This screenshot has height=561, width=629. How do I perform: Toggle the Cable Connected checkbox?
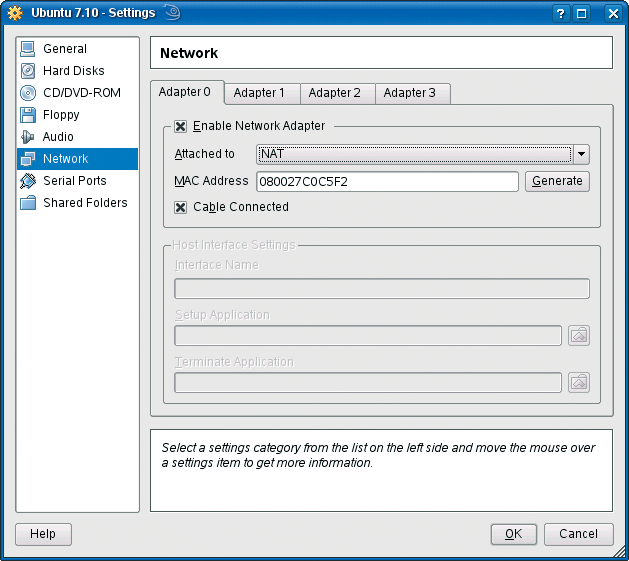(x=181, y=207)
